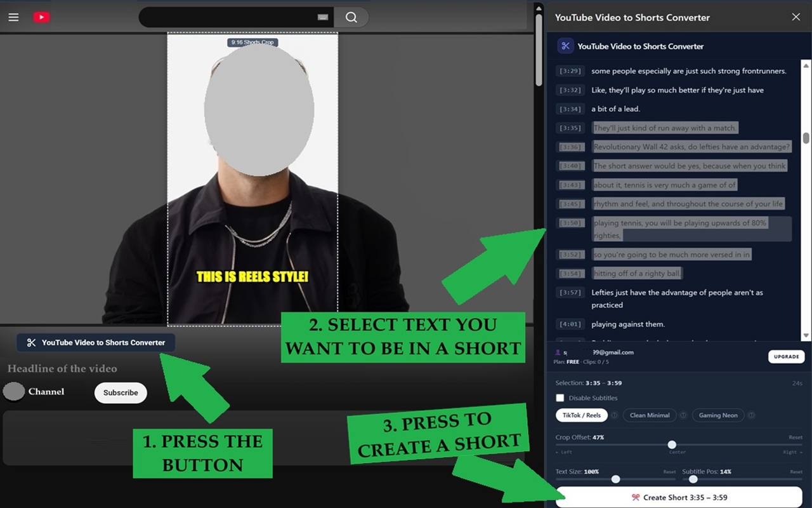
Task: Select line 'They'll just kind of run away with a match.'
Action: pos(665,128)
